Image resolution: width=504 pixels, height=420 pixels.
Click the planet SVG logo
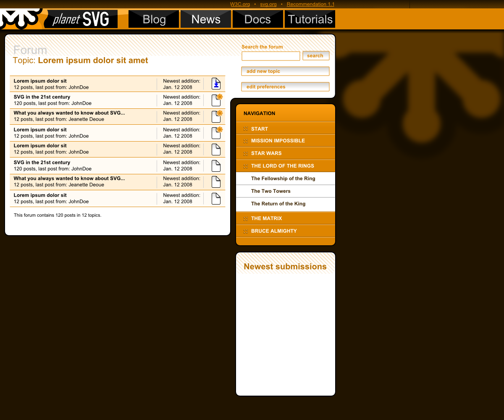pos(81,19)
